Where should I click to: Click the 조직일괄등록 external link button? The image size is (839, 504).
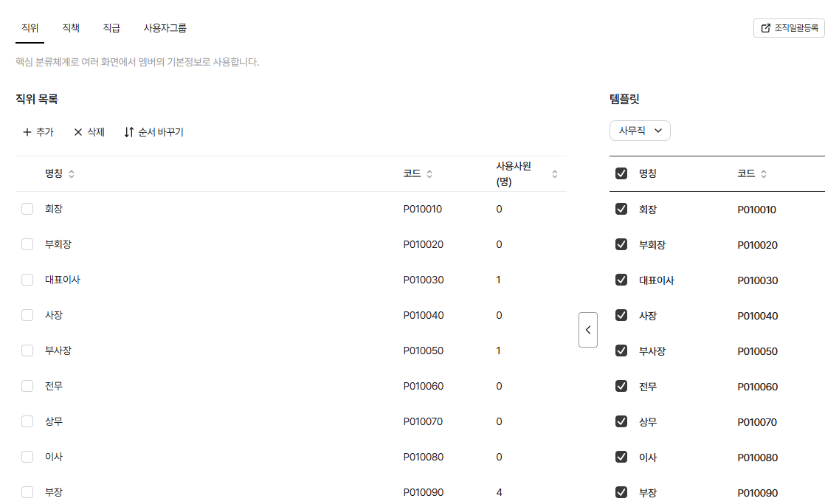coord(789,28)
